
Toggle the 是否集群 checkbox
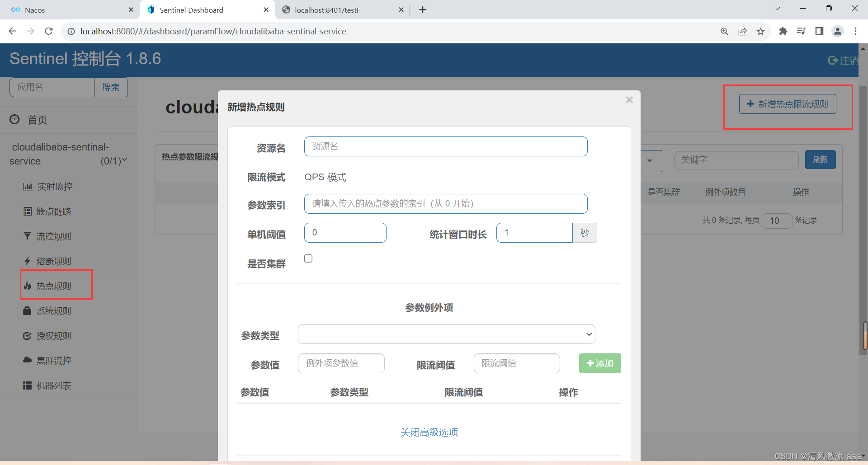[x=308, y=258]
